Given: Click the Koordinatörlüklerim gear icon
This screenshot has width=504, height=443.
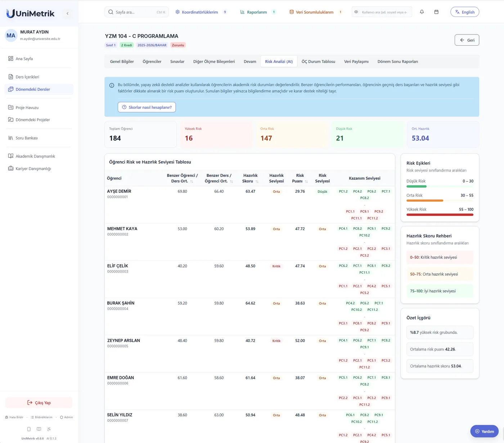Looking at the screenshot, I should tap(177, 12).
